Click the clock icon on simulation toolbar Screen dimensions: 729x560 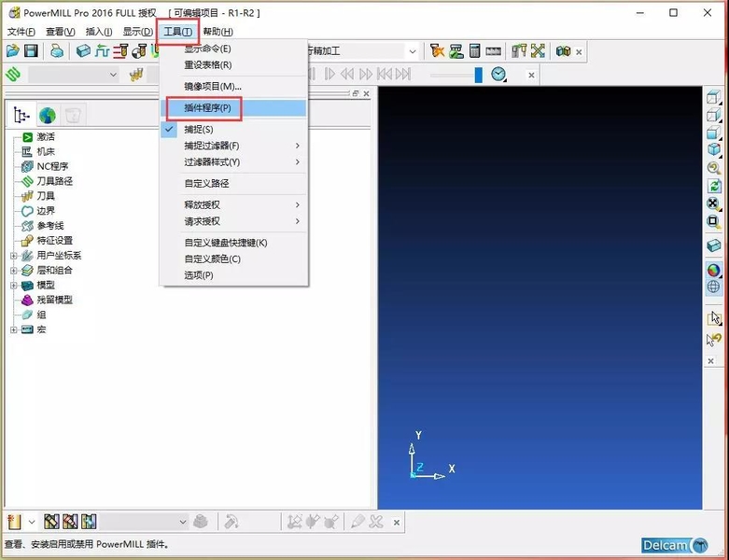[498, 75]
